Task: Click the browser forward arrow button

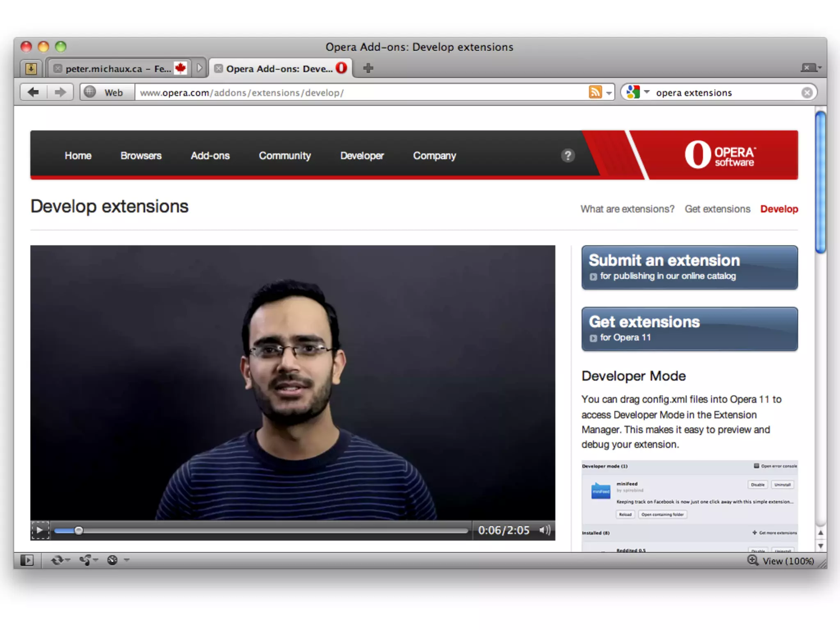Action: click(60, 92)
